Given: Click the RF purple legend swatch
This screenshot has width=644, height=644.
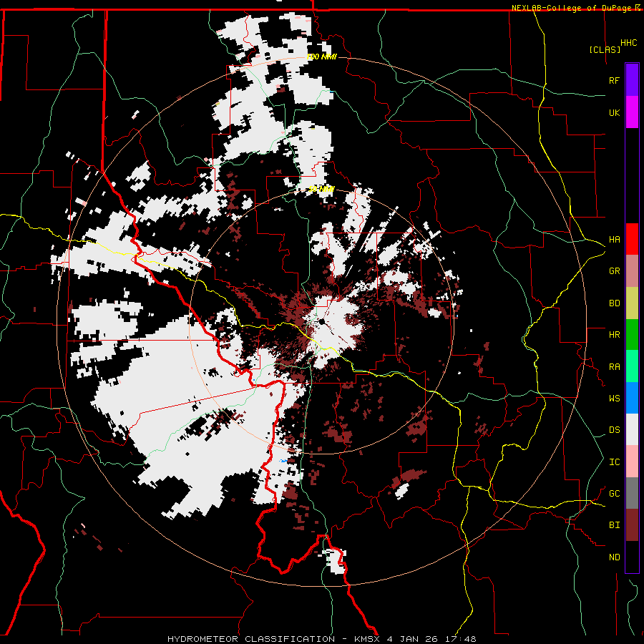Looking at the screenshot, I should [x=632, y=80].
